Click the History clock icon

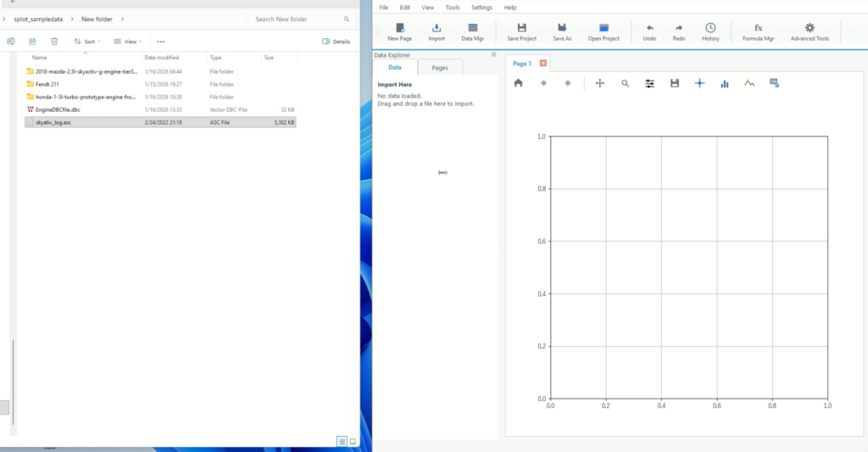(x=710, y=31)
